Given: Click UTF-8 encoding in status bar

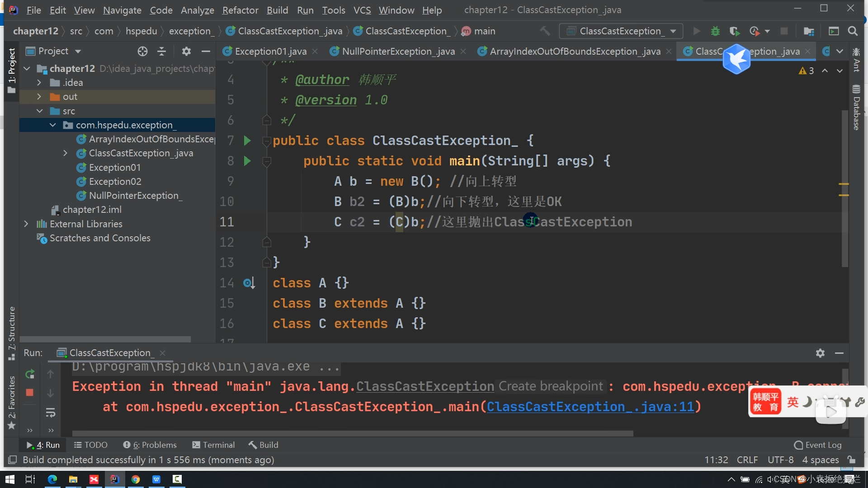Looking at the screenshot, I should pyautogui.click(x=780, y=460).
